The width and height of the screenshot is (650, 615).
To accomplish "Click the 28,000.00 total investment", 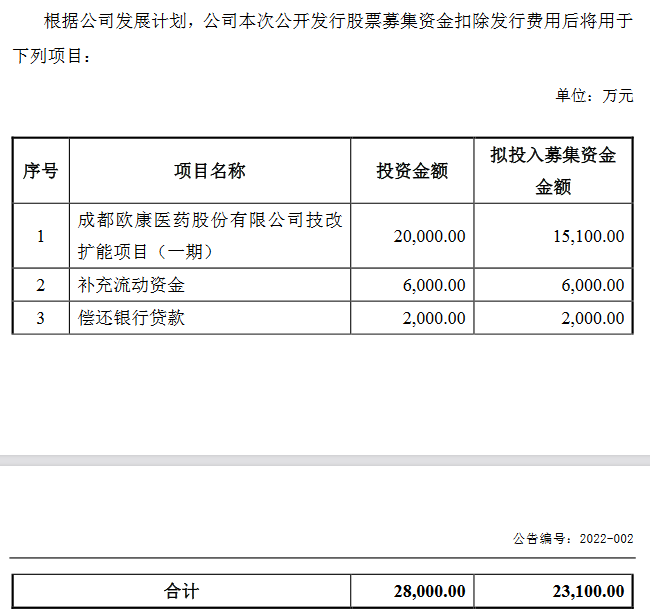I will [429, 591].
